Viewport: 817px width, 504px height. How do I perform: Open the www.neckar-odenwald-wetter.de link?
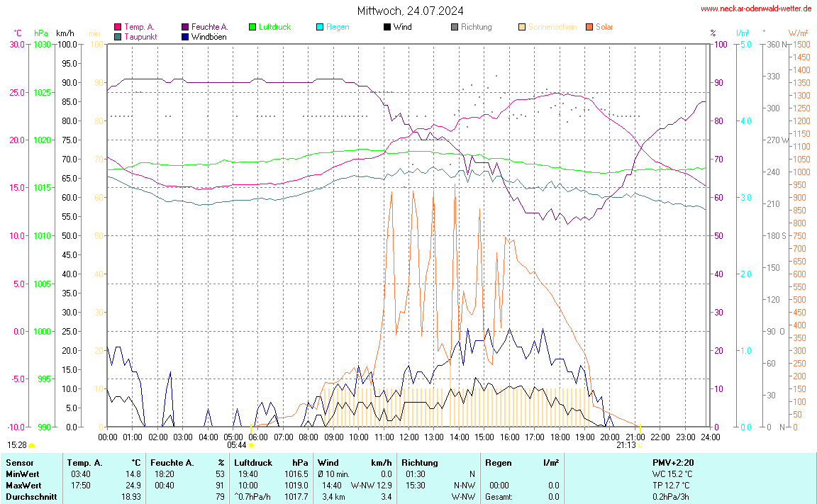[x=755, y=9]
